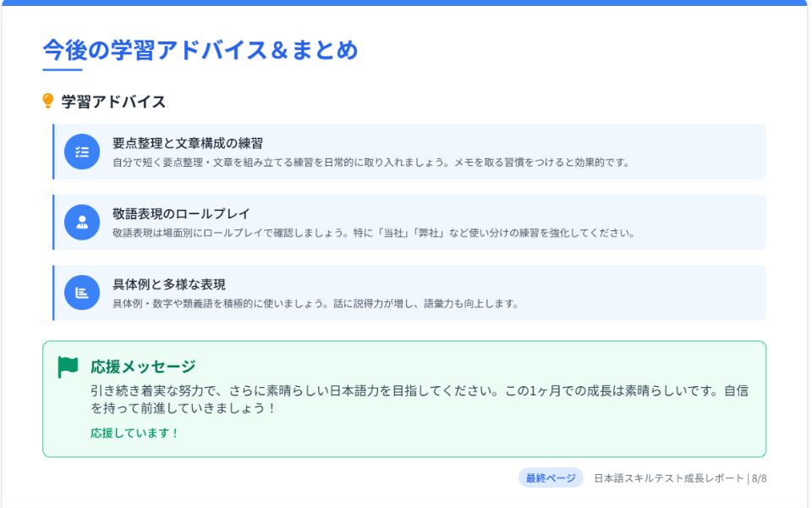Click the green flag icon
This screenshot has width=812, height=508.
point(68,367)
